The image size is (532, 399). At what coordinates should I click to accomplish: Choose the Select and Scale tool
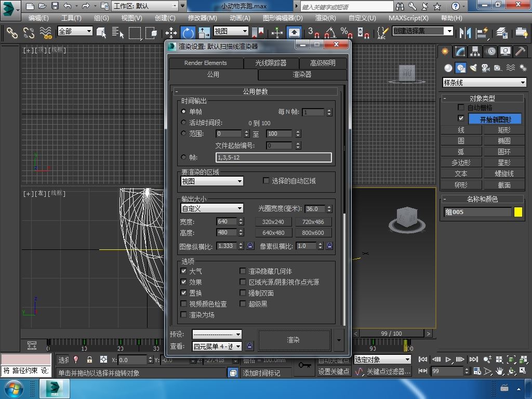[x=204, y=33]
